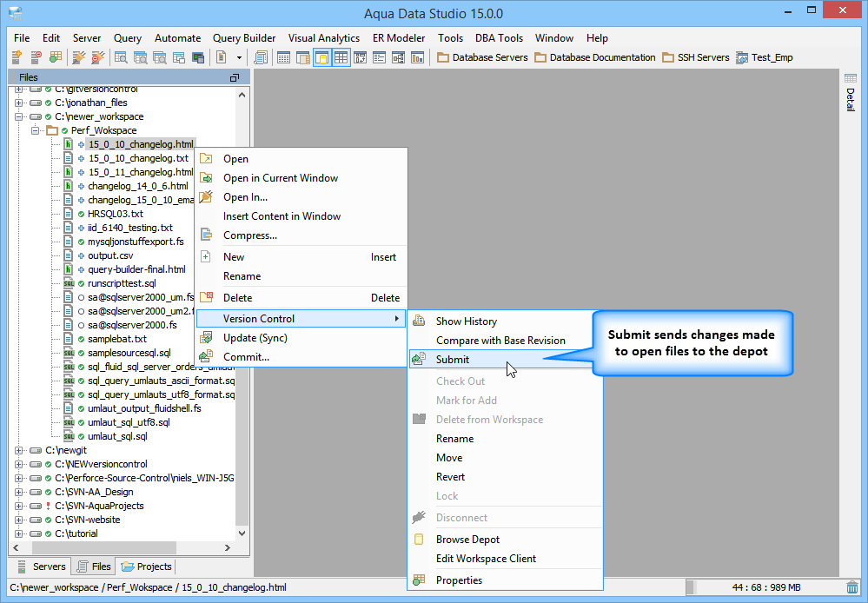Collapse the Perf_Wokspace folder
The width and height of the screenshot is (868, 603).
coord(35,130)
